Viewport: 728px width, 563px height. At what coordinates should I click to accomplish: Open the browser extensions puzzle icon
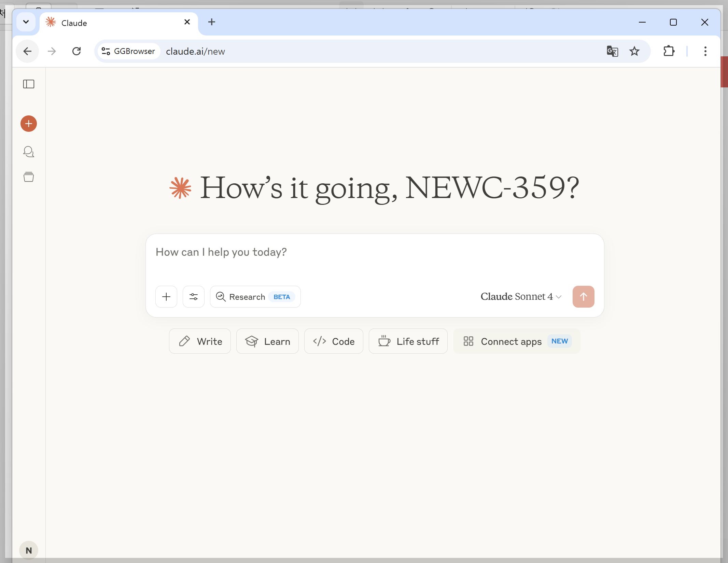click(x=669, y=51)
